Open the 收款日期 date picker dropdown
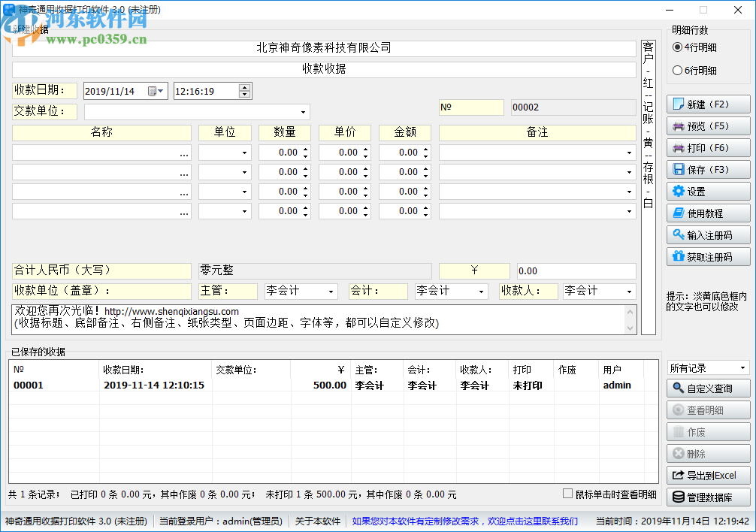The height and width of the screenshot is (532, 756). coord(157,90)
